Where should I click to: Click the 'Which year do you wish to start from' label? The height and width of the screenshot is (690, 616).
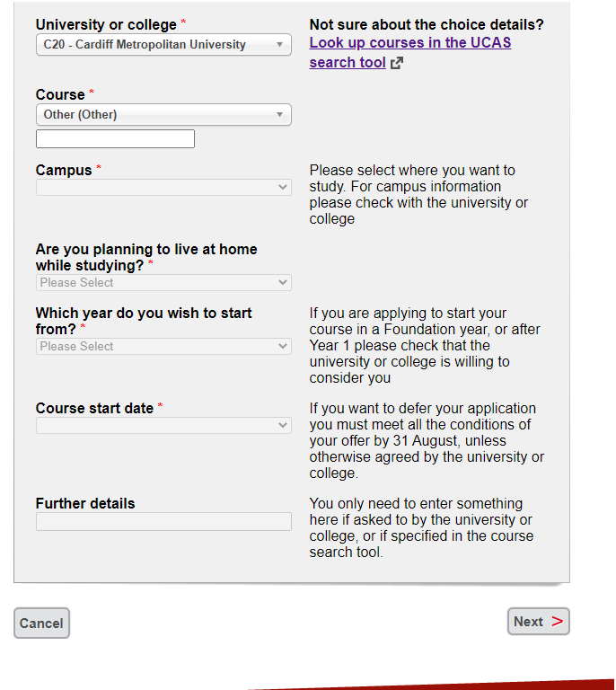click(x=144, y=321)
